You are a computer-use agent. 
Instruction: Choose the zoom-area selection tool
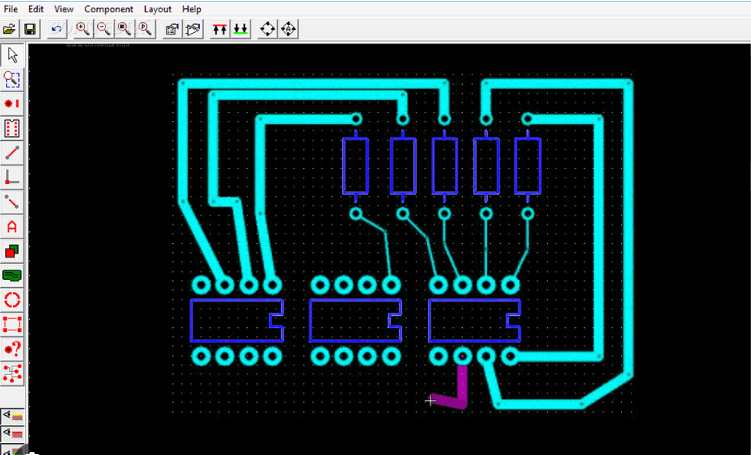[x=13, y=79]
